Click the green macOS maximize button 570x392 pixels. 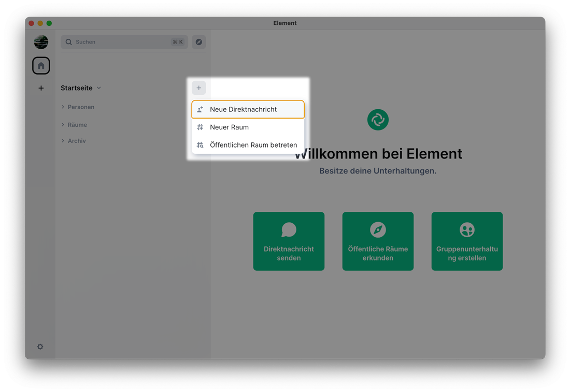point(49,23)
